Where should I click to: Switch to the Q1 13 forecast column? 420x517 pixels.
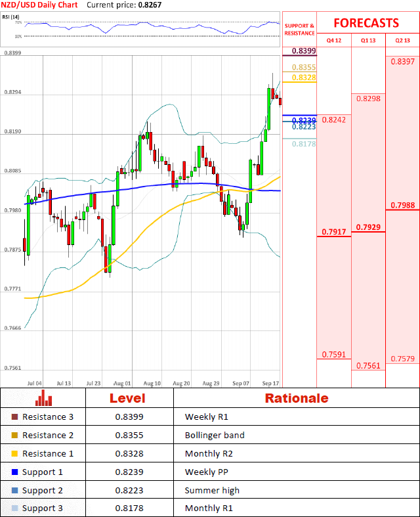click(368, 40)
